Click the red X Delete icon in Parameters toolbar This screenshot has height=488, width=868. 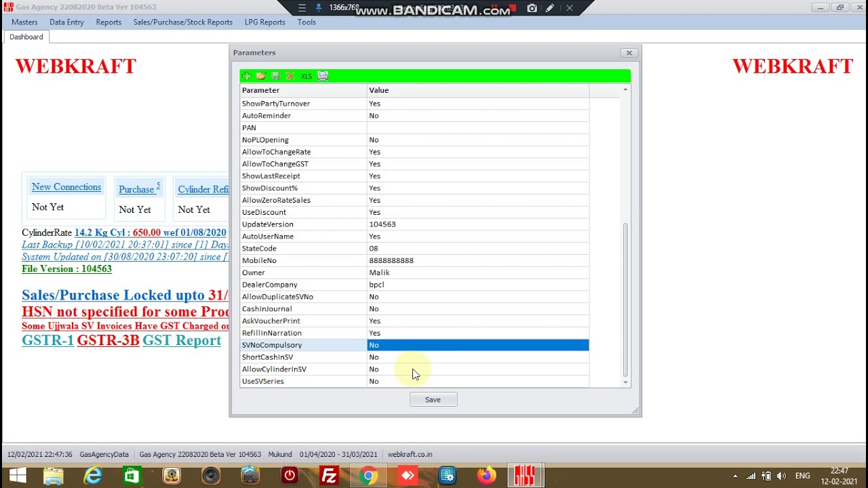coord(290,76)
